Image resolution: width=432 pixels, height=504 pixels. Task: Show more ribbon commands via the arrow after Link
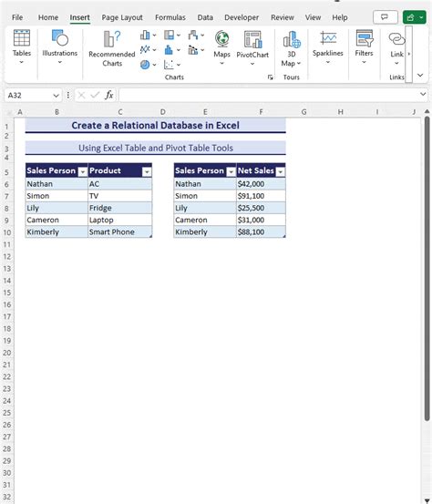409,54
